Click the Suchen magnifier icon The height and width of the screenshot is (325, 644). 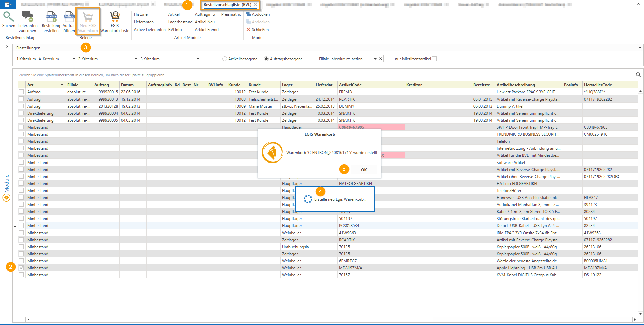pos(8,16)
